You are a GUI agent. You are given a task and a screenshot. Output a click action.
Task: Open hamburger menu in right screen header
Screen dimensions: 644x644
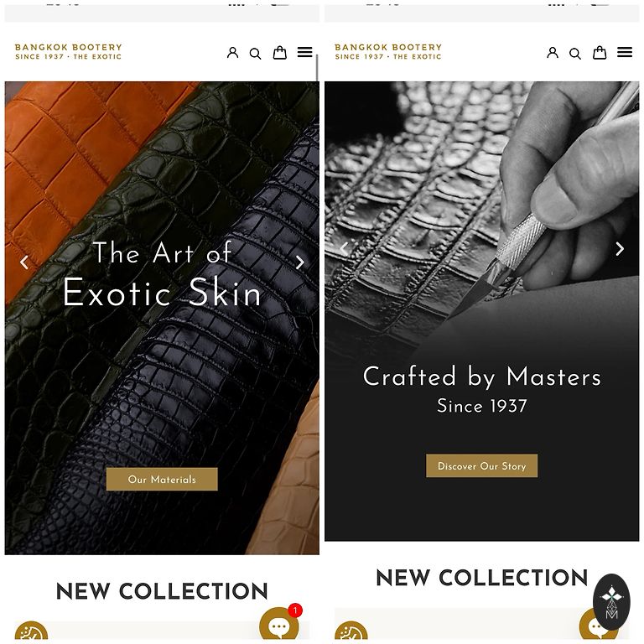click(625, 52)
